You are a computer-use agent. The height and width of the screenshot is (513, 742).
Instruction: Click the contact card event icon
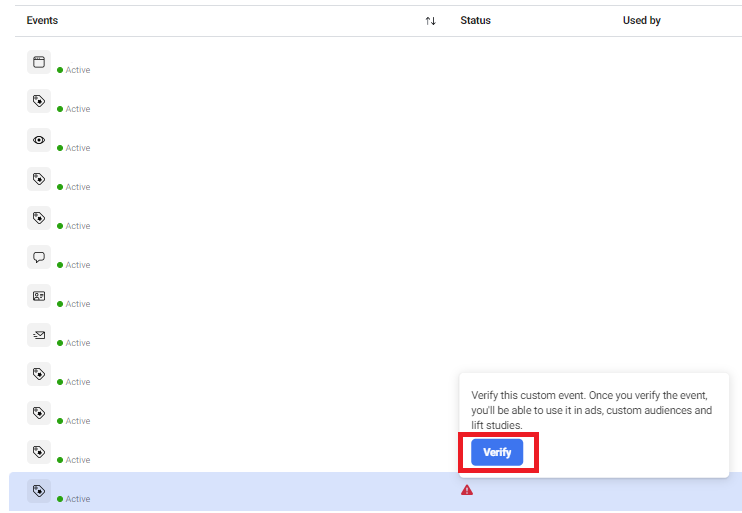point(38,296)
